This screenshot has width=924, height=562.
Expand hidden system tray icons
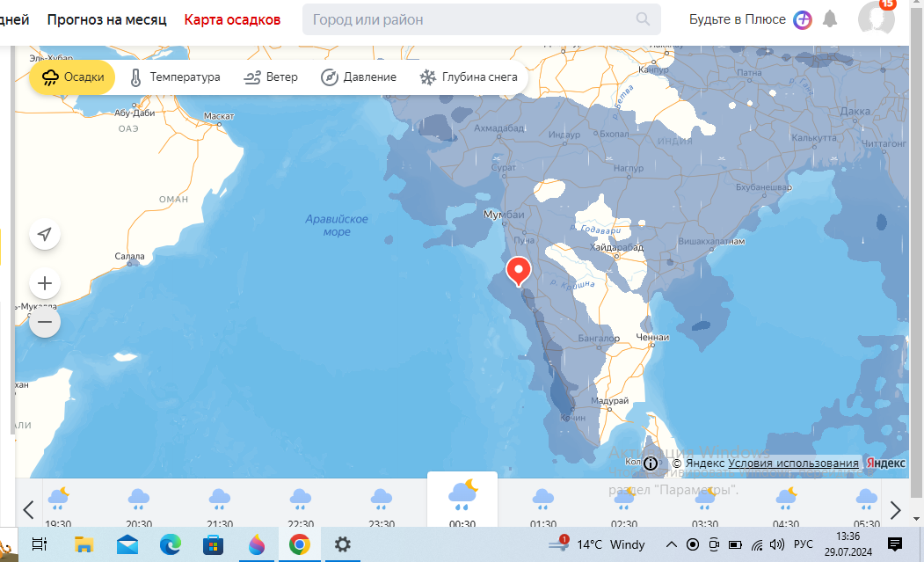[671, 544]
